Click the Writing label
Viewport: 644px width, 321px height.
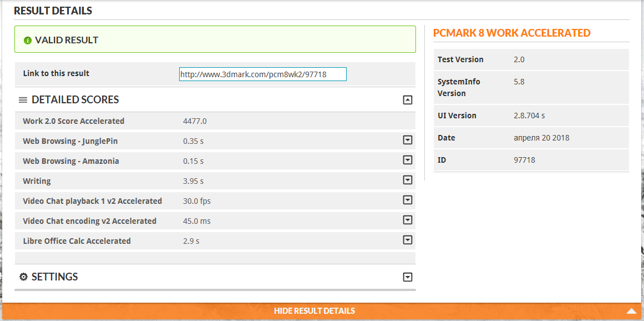37,181
